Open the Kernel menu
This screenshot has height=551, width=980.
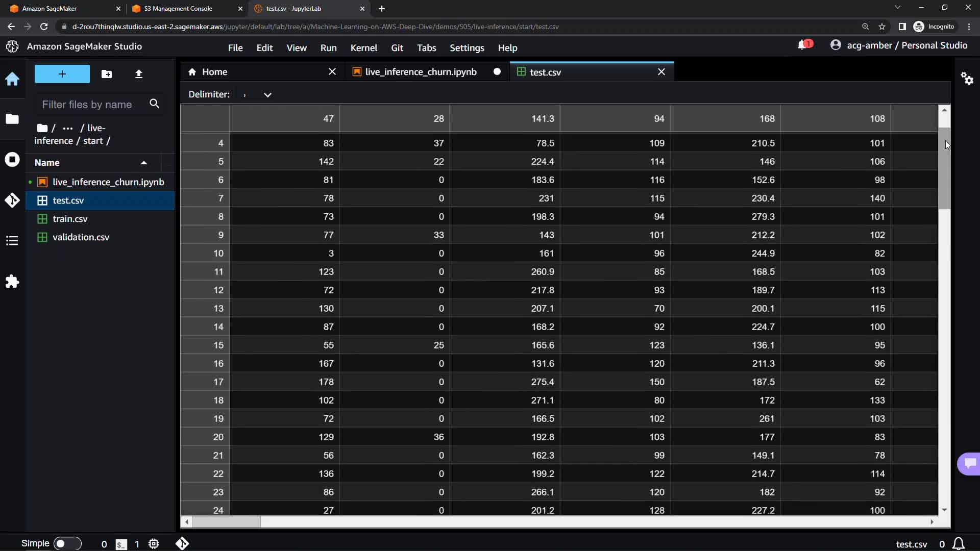363,48
